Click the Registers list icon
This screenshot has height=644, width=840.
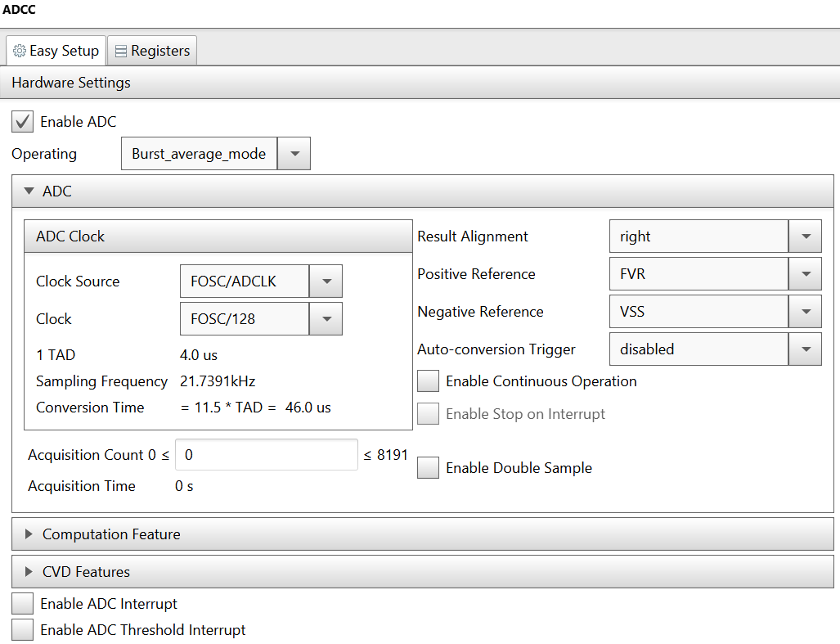click(x=122, y=51)
